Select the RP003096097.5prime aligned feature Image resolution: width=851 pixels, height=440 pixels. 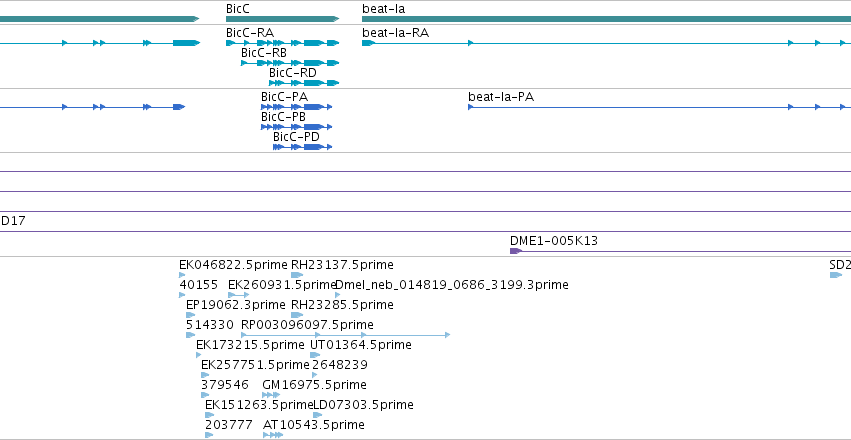click(346, 335)
